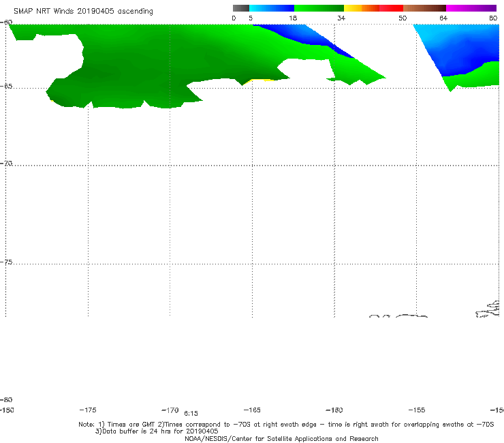Screen dimensions: 504x443
Task: Pick the cyan-to-blue colorbar segment
Action: pos(272,8)
